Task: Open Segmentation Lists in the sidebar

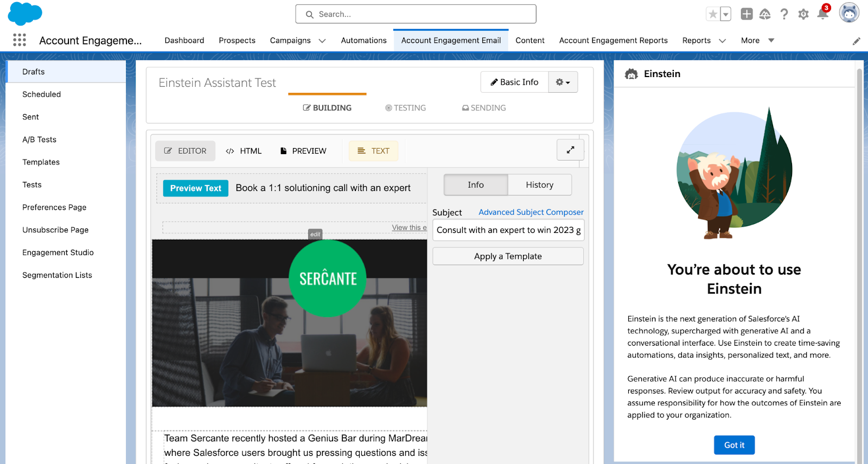Action: tap(66, 275)
